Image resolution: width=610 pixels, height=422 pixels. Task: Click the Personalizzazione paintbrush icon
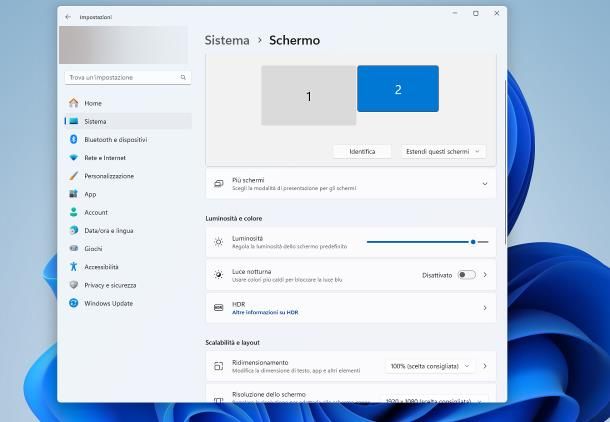coord(74,176)
